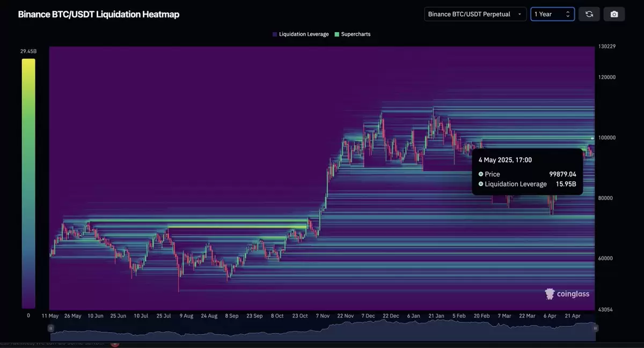Click the tooltip Liquidation Leverage value 15.95B
This screenshot has width=644, height=348.
coord(566,184)
